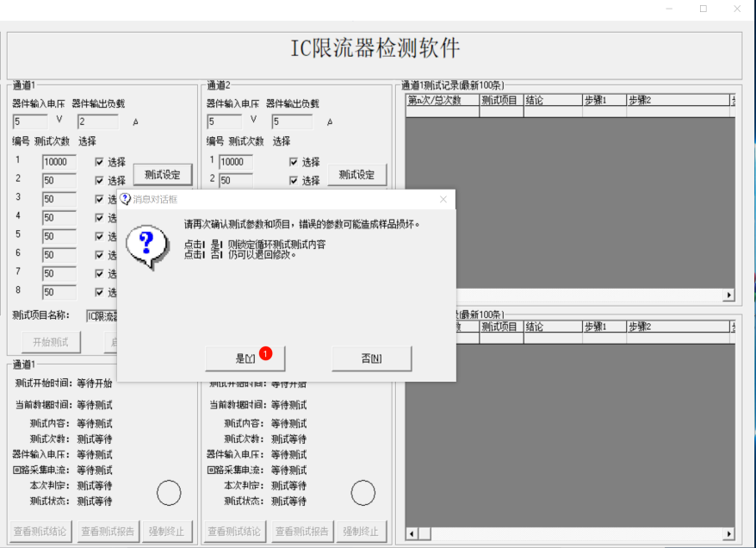The image size is (756, 548).
Task: Click the 通道1 round status indicator
Action: point(169,493)
